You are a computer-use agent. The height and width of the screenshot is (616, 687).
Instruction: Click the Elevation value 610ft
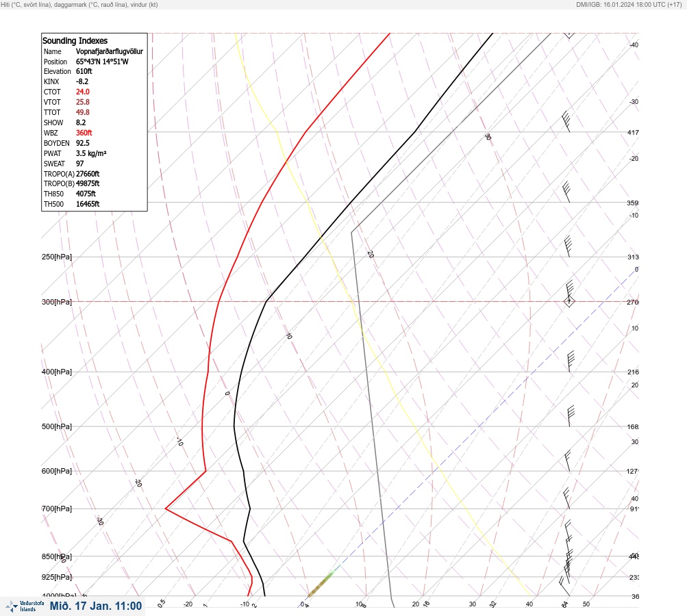click(84, 71)
